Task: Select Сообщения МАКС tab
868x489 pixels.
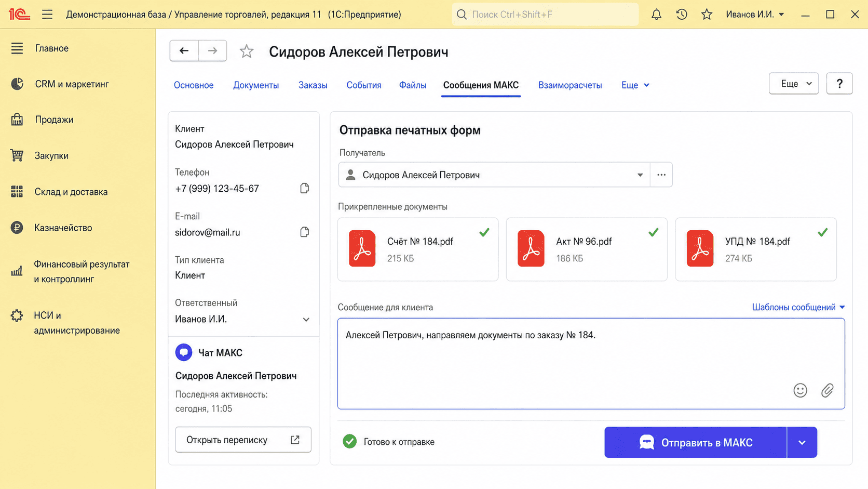Action: pyautogui.click(x=481, y=85)
